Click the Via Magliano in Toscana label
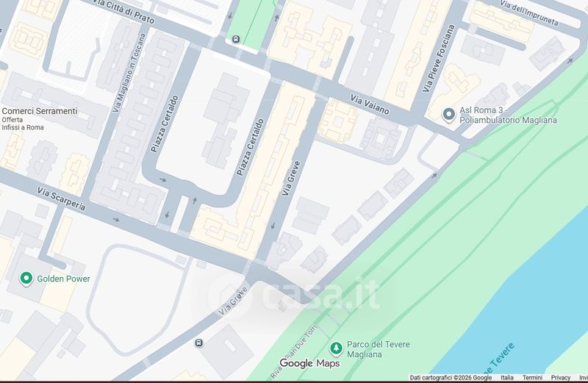 [129, 73]
